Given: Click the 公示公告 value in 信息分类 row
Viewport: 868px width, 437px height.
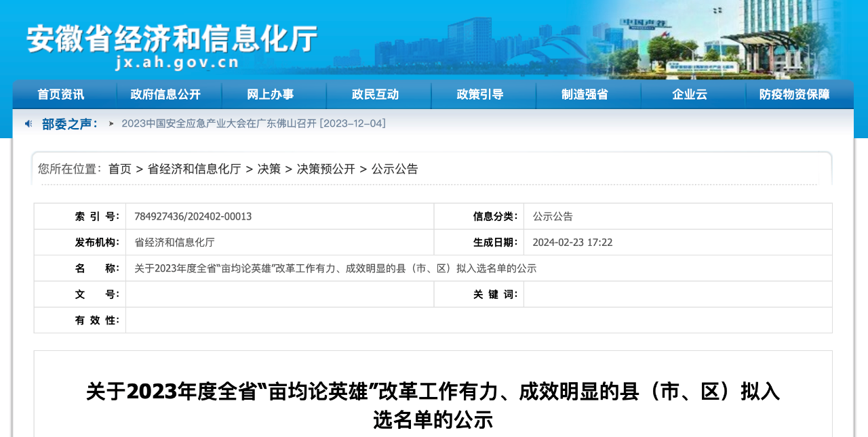Looking at the screenshot, I should pos(553,217).
